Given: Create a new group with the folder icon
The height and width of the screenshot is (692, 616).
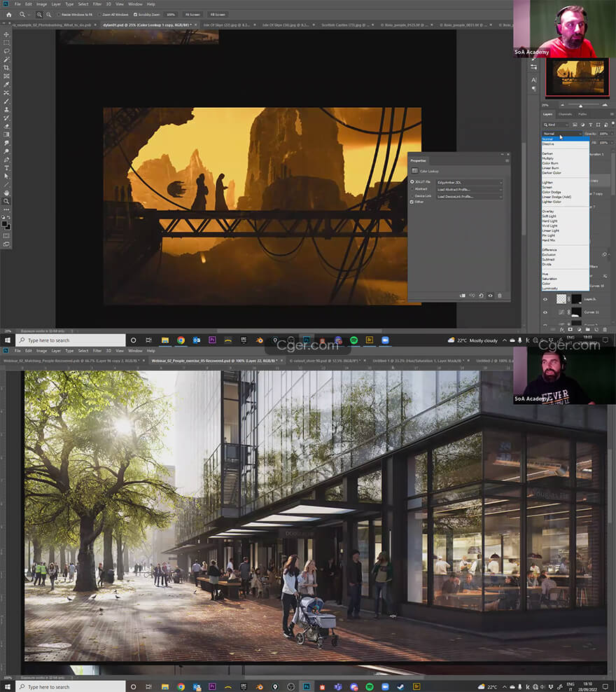Looking at the screenshot, I should point(588,329).
